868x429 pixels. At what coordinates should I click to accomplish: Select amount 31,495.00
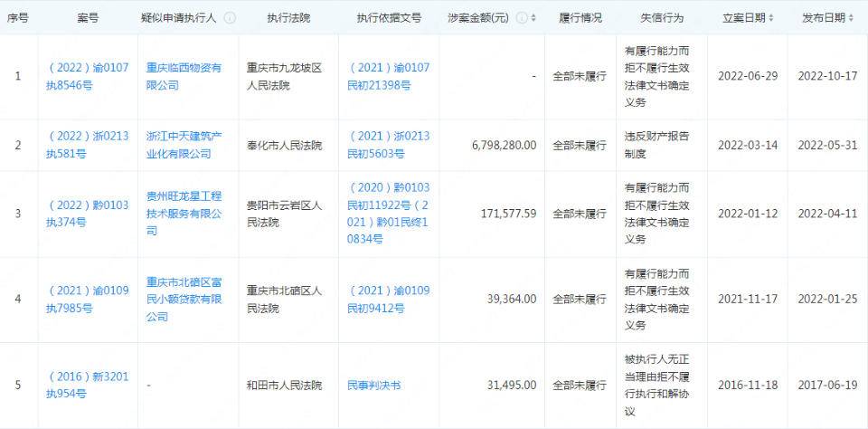click(512, 386)
